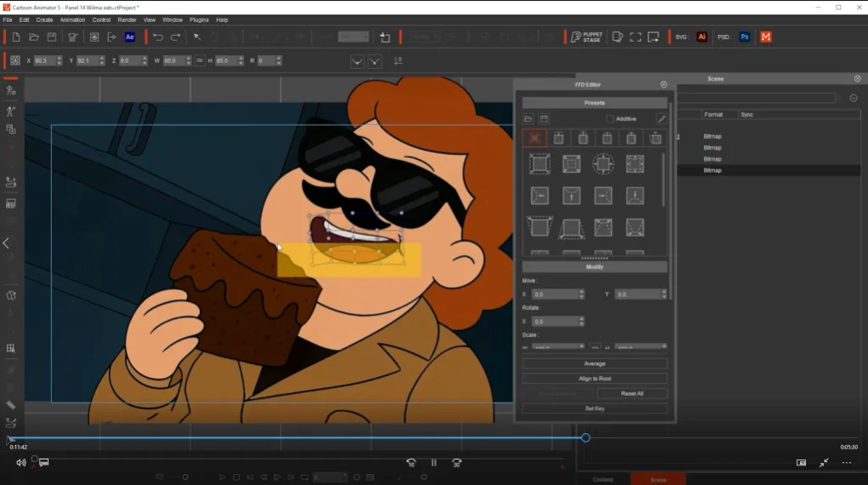The image size is (868, 485).
Task: Click the orange M button in the toolbar
Action: click(766, 37)
